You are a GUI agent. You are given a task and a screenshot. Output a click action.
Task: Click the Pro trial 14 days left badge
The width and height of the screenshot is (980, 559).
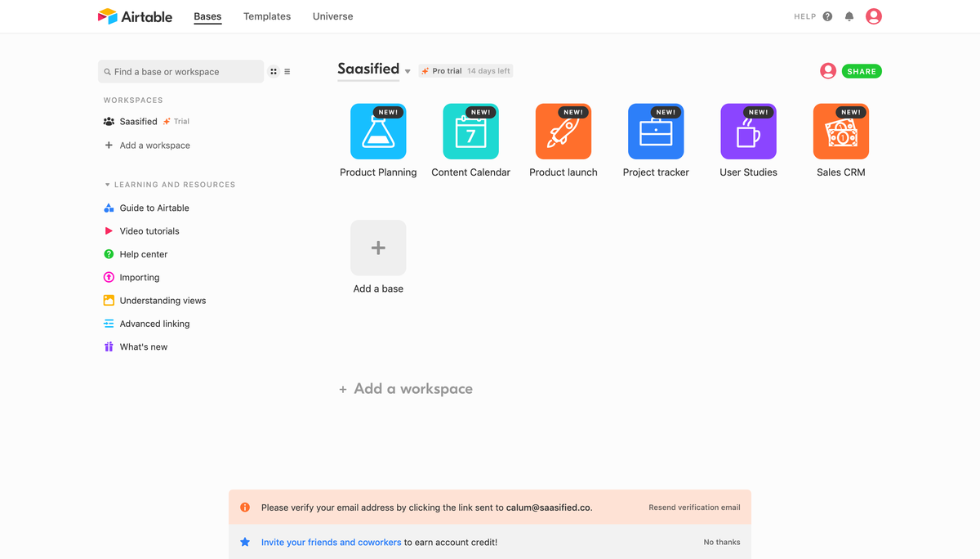point(465,71)
